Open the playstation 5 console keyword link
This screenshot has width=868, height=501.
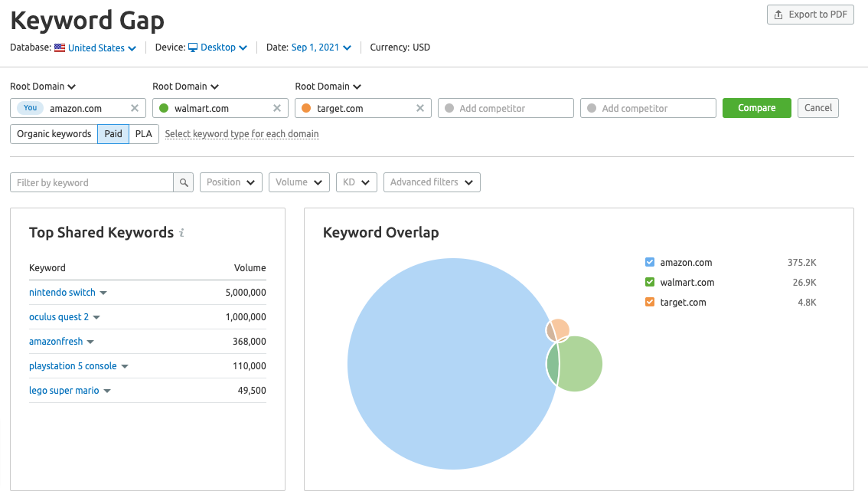[73, 365]
